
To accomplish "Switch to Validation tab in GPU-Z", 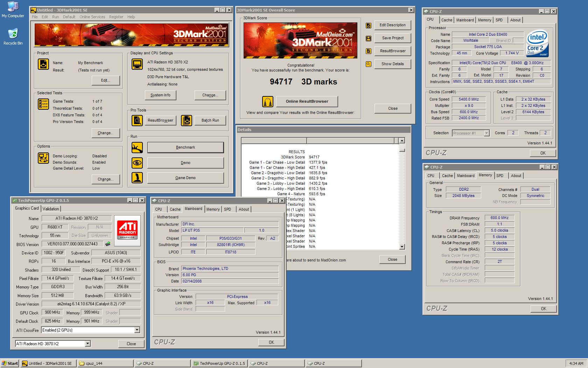I will (51, 209).
